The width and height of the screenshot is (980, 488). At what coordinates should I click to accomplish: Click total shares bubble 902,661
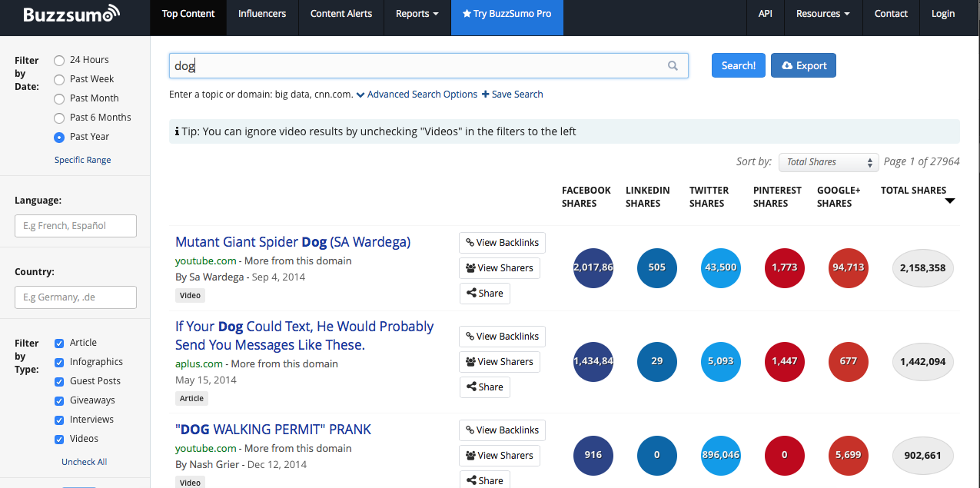click(922, 456)
